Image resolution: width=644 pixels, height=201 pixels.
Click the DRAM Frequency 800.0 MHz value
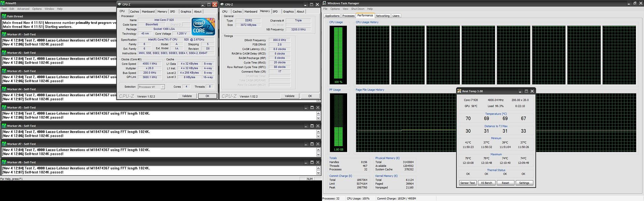coord(279,40)
